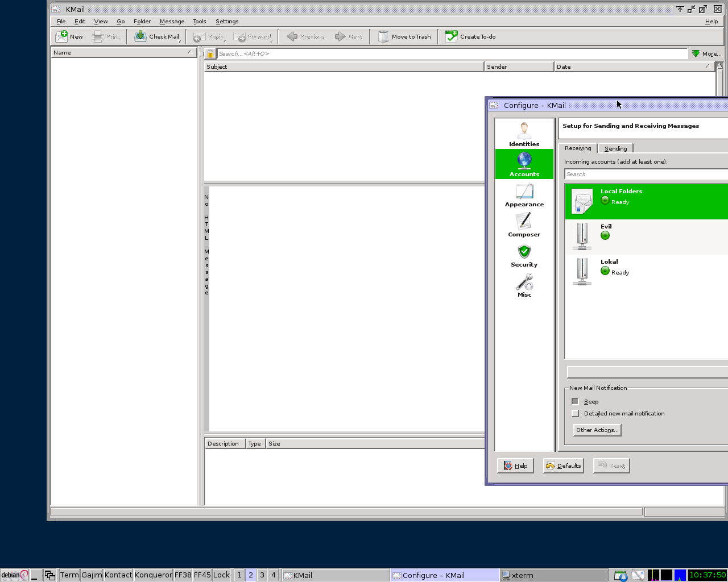The height and width of the screenshot is (582, 728).
Task: Open the File menu
Action: (61, 22)
